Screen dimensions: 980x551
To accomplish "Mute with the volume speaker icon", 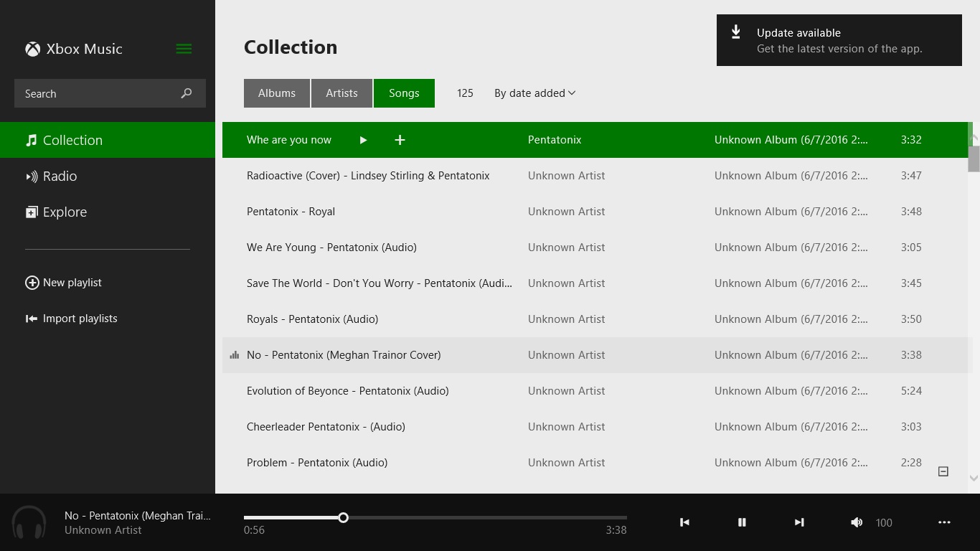I will 857,522.
